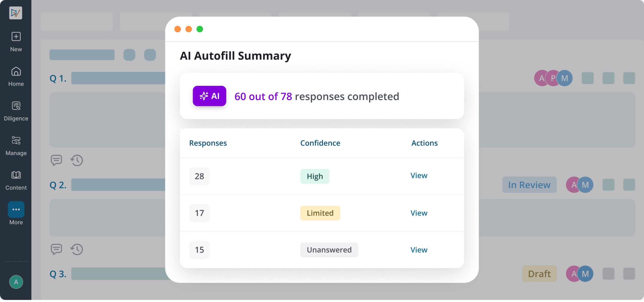Click the Draft status on Q 3.
Image resolution: width=644 pixels, height=302 pixels.
click(x=539, y=274)
